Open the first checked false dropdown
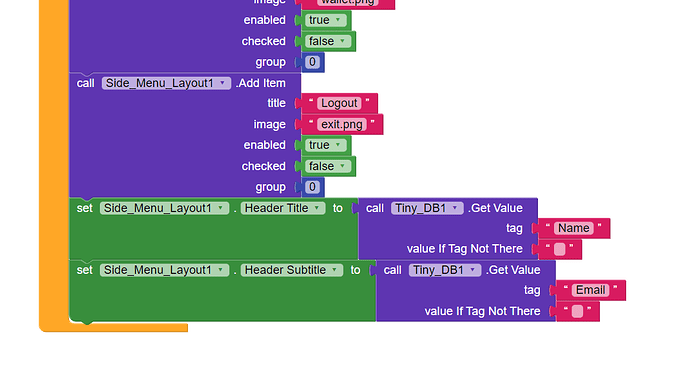This screenshot has height=374, width=690. click(328, 41)
